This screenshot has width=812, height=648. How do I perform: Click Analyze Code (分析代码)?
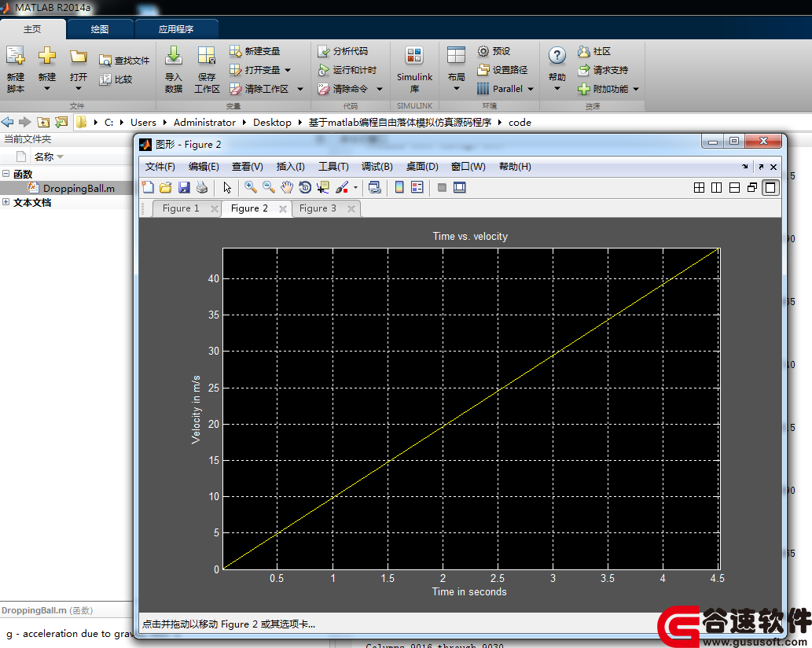[343, 51]
